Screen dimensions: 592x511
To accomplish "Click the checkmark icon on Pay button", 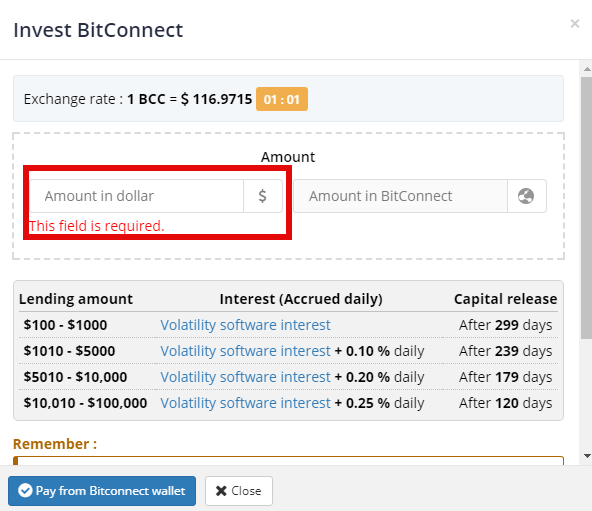I will pyautogui.click(x=25, y=491).
